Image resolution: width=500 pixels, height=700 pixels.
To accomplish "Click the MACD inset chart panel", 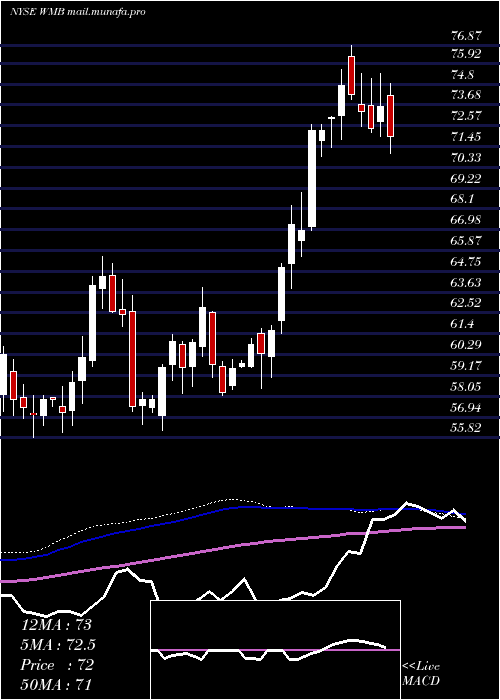I will point(275,650).
